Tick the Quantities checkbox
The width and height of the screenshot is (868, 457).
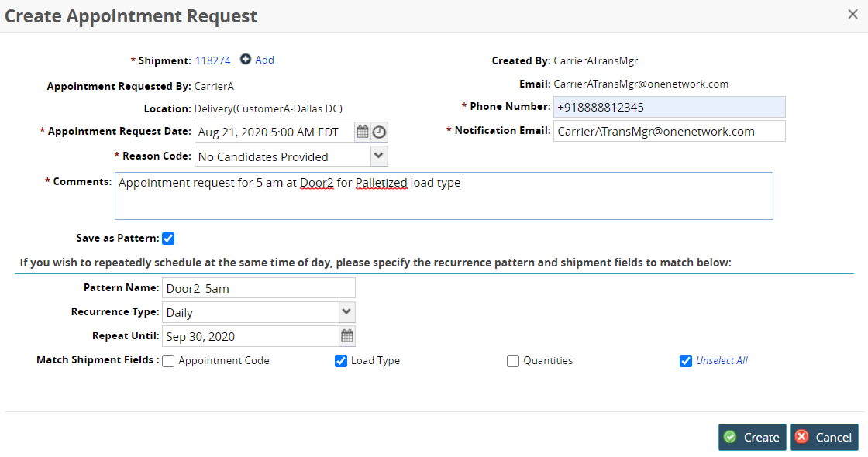pyautogui.click(x=513, y=361)
